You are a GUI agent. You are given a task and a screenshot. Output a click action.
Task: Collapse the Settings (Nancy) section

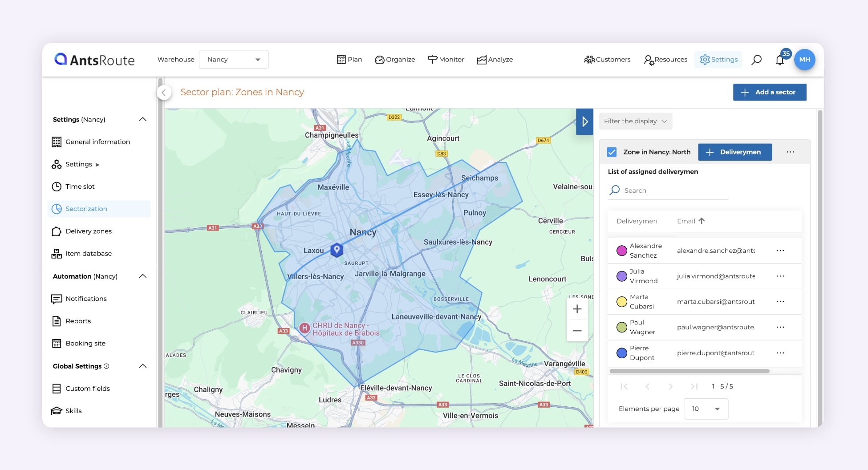point(142,119)
